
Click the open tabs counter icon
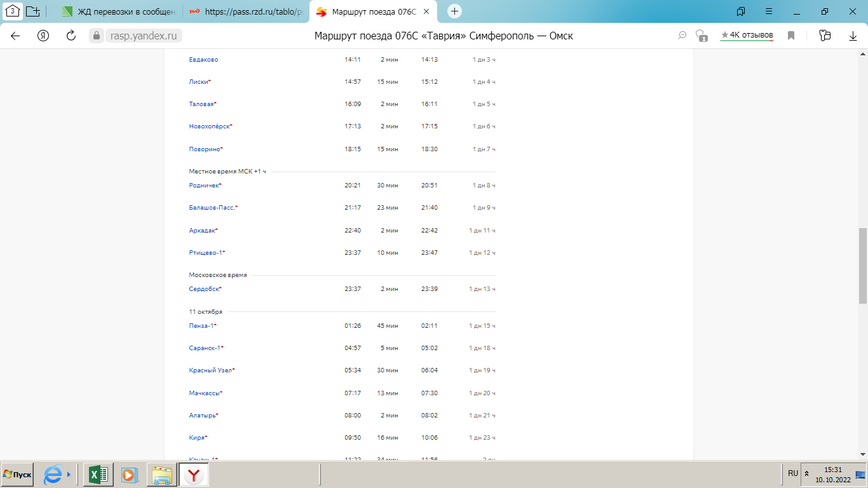click(13, 11)
